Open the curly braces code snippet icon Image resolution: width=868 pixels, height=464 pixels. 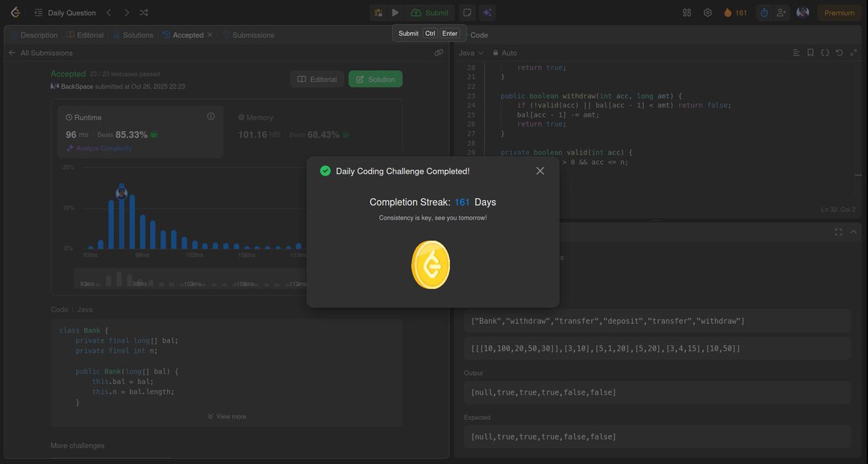[825, 53]
